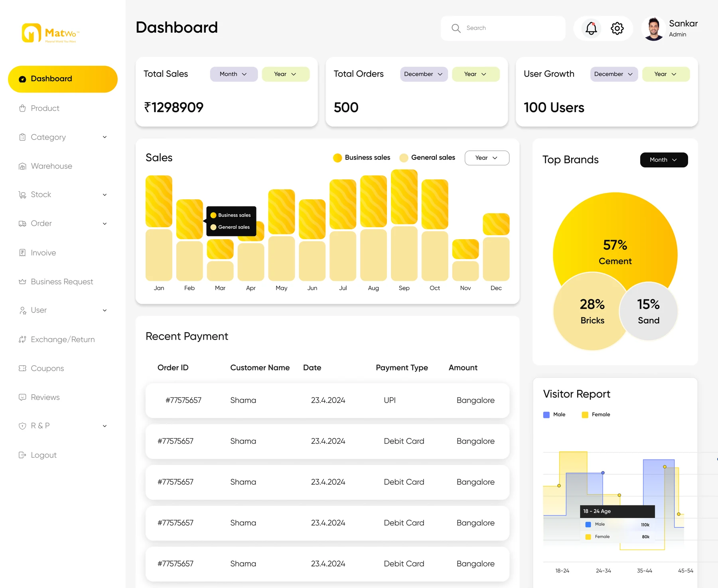The height and width of the screenshot is (588, 718).
Task: Expand the Category submenu chevron
Action: pos(105,137)
